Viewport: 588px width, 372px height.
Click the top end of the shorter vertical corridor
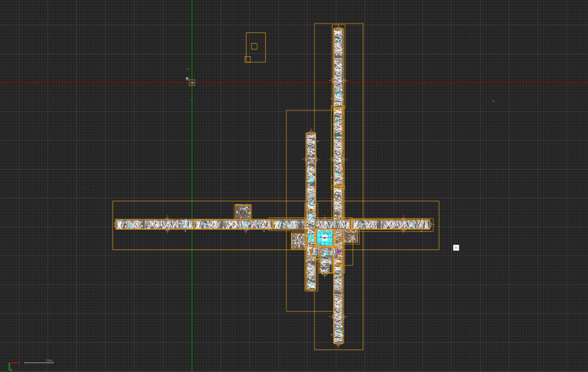[x=311, y=136]
